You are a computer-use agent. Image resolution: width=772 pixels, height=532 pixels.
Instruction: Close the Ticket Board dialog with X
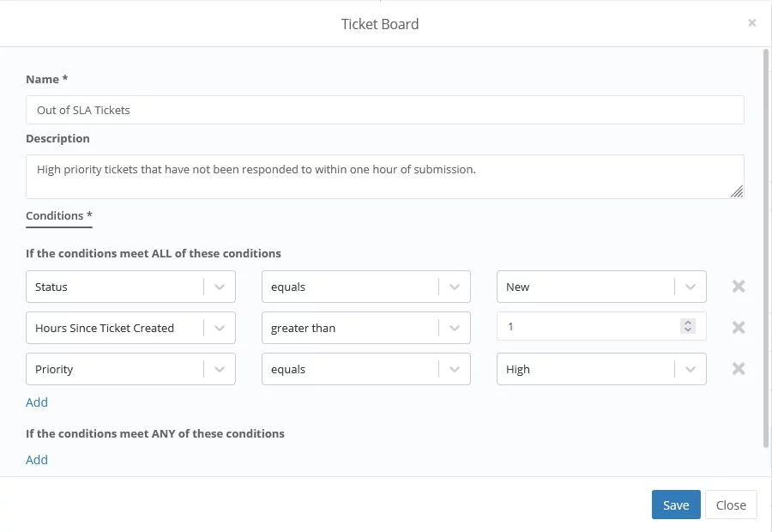point(752,23)
